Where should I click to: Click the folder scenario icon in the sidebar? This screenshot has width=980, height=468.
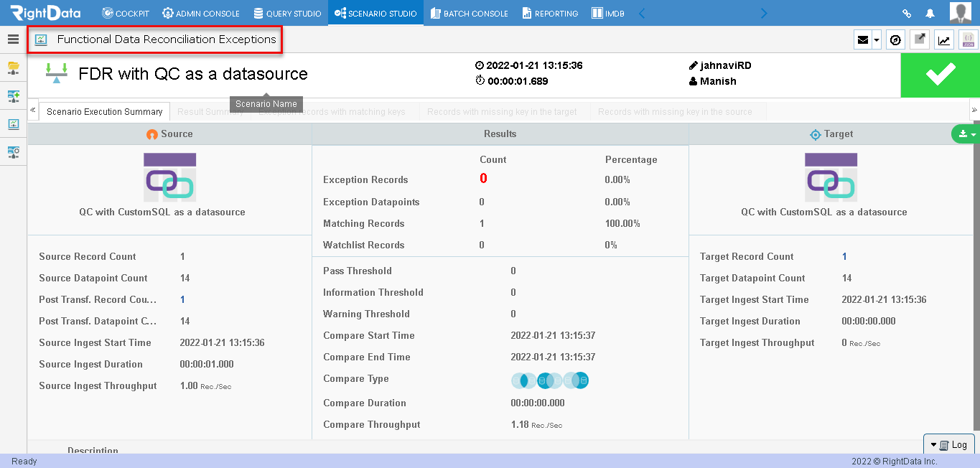pos(13,68)
